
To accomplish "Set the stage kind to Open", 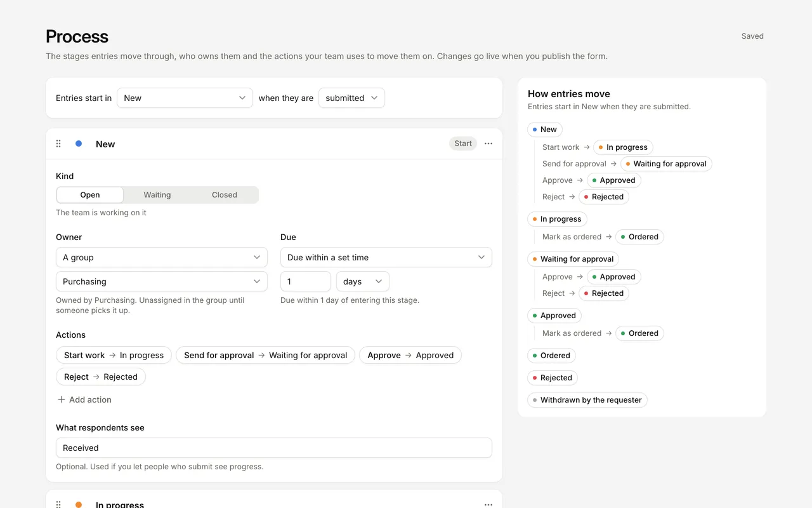I will (90, 195).
